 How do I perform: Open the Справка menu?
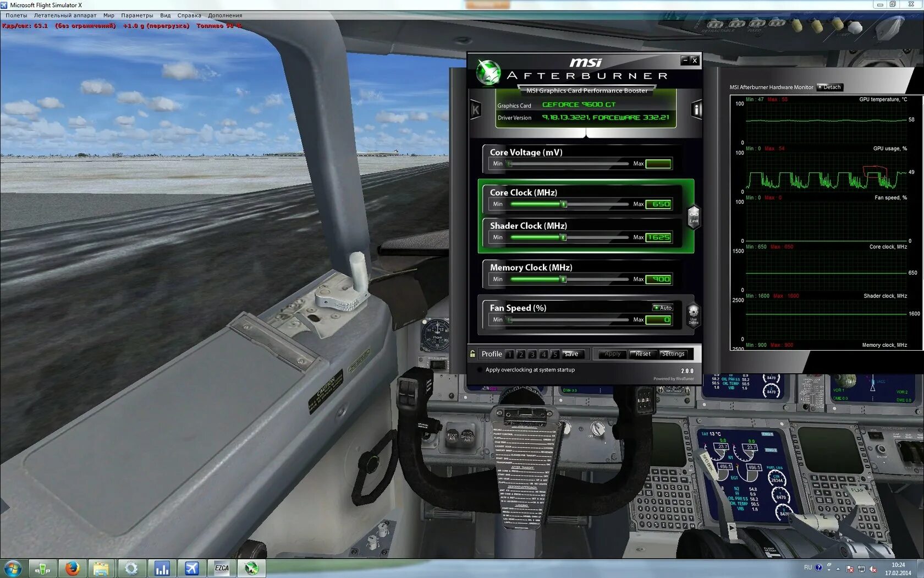pyautogui.click(x=189, y=15)
